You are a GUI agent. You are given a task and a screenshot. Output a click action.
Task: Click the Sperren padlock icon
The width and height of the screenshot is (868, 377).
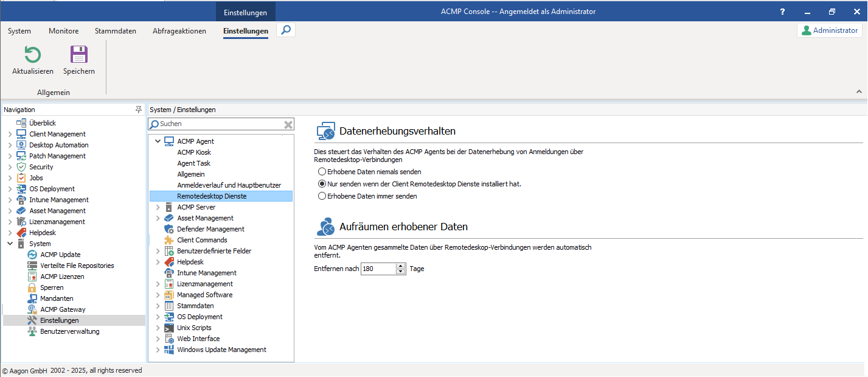[33, 287]
